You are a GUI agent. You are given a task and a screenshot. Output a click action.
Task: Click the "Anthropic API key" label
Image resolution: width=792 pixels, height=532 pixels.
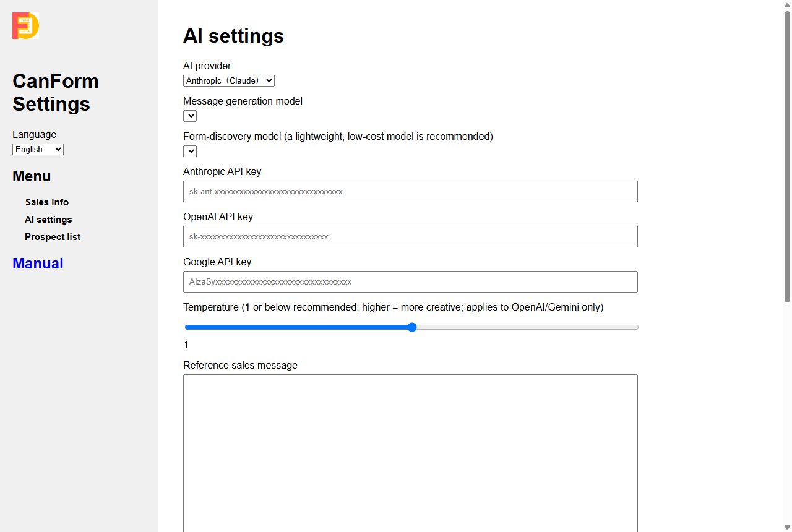tap(222, 171)
